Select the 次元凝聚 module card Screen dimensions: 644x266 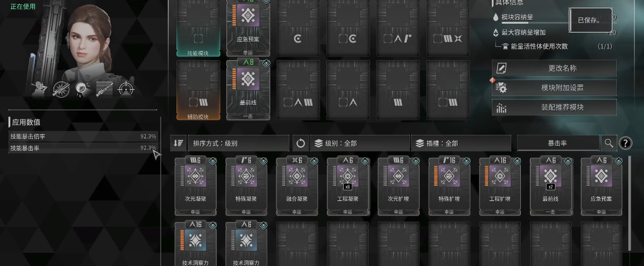[x=195, y=186]
